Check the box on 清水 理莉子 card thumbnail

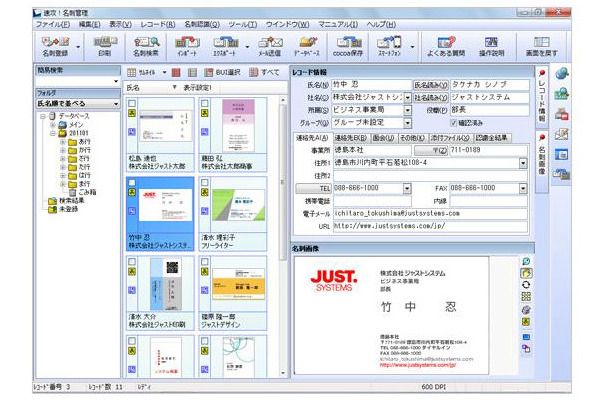click(x=205, y=182)
